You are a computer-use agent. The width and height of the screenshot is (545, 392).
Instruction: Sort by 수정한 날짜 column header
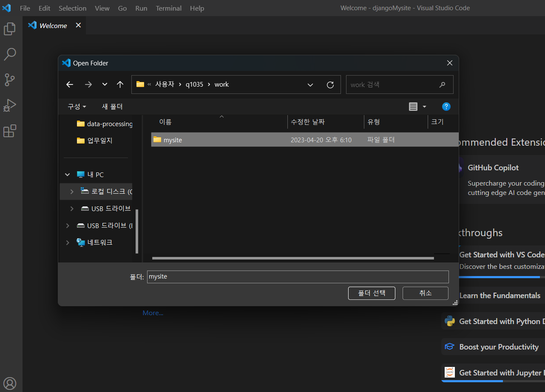(308, 122)
